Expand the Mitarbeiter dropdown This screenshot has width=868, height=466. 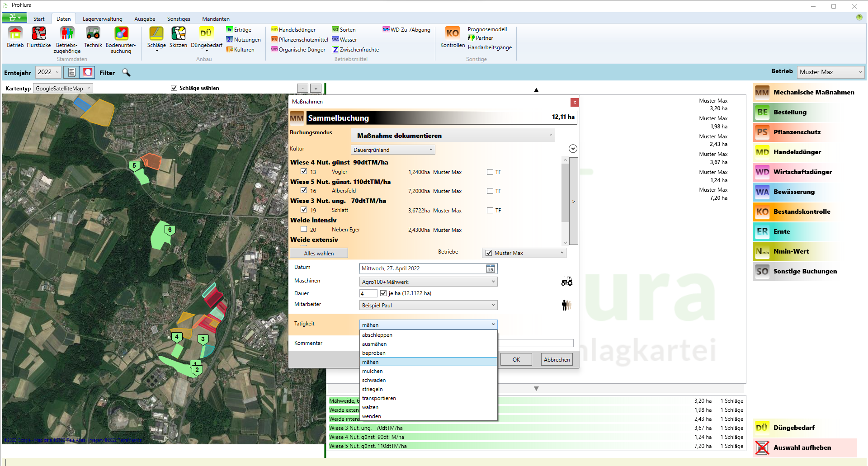click(x=428, y=306)
